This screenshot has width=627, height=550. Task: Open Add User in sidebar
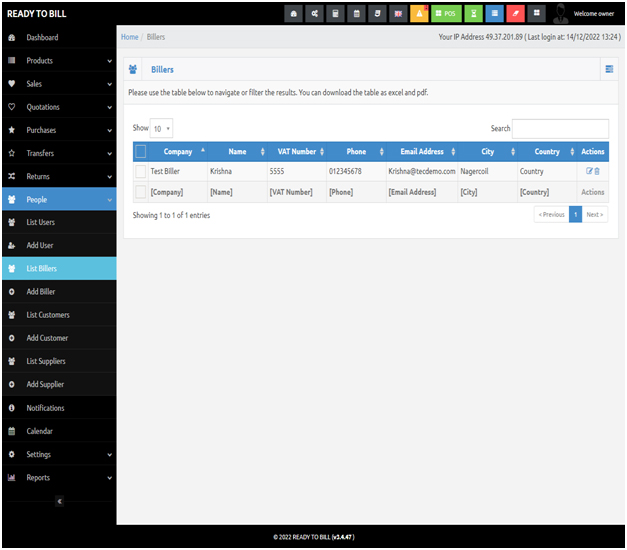[59, 245]
